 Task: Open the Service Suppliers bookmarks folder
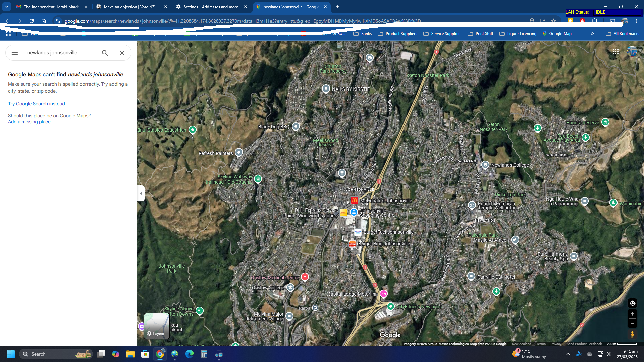pos(442,34)
